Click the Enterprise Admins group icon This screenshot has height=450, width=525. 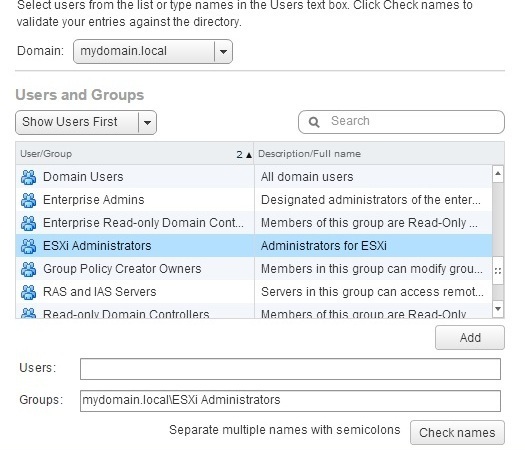(28, 200)
